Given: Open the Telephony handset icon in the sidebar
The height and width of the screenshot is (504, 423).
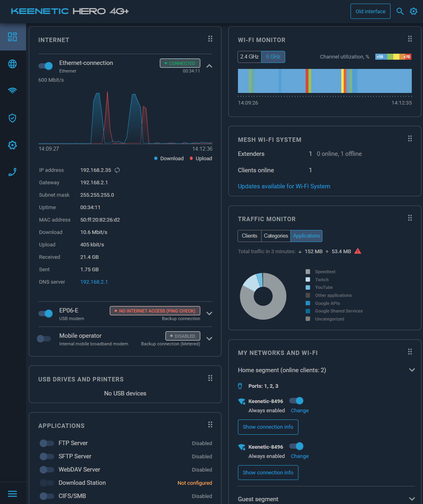Looking at the screenshot, I should click(x=12, y=172).
